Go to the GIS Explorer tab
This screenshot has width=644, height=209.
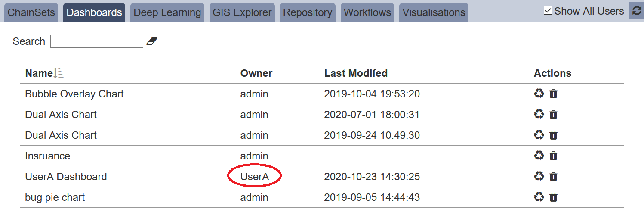(x=242, y=12)
